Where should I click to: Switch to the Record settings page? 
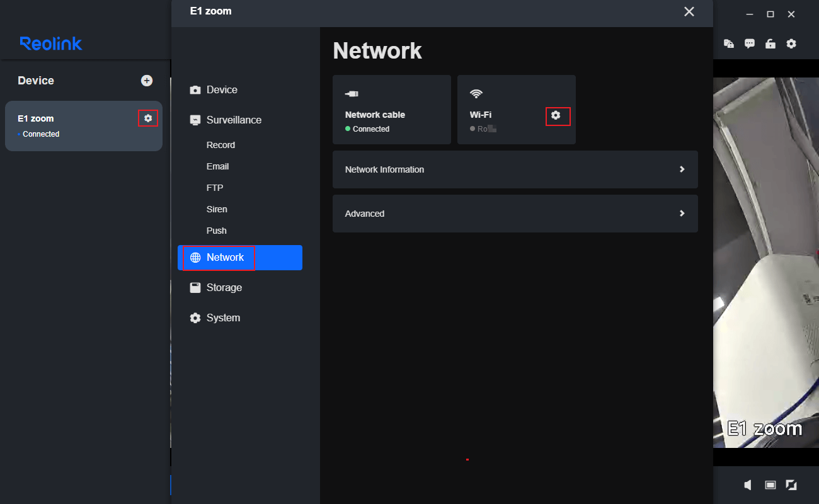220,144
